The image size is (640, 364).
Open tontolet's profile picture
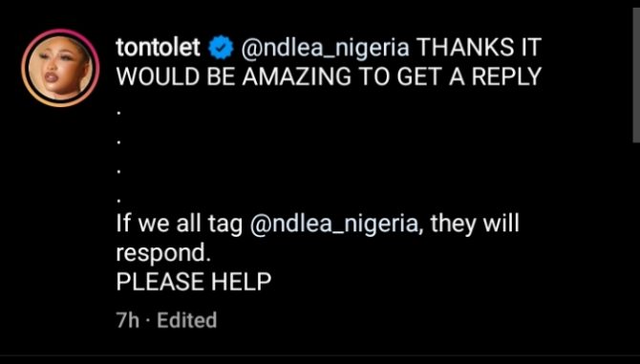(60, 68)
